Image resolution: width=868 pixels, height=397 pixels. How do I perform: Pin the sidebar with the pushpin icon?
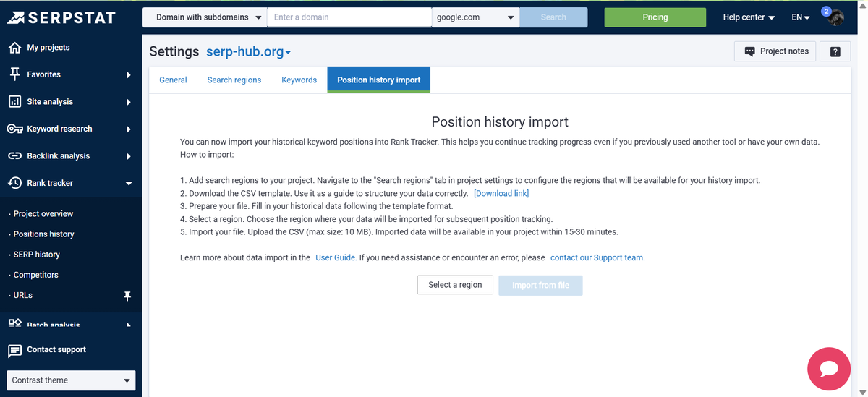pyautogui.click(x=128, y=296)
